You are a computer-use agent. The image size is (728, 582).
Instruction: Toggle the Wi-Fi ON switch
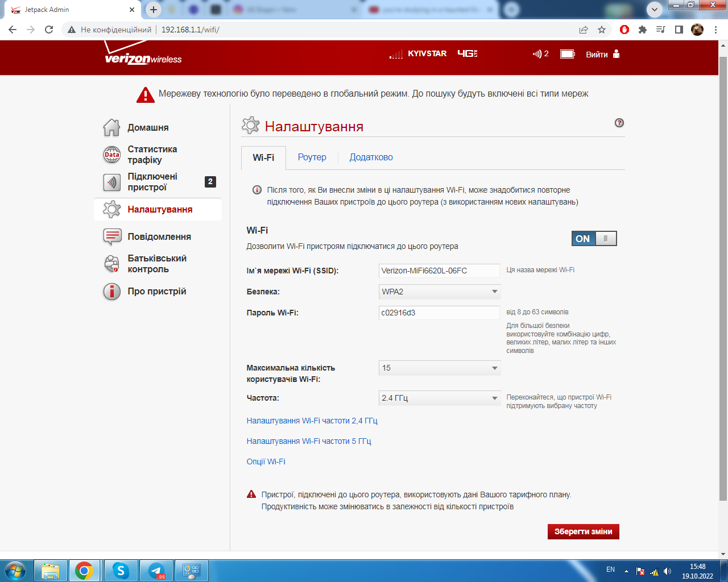pos(594,239)
